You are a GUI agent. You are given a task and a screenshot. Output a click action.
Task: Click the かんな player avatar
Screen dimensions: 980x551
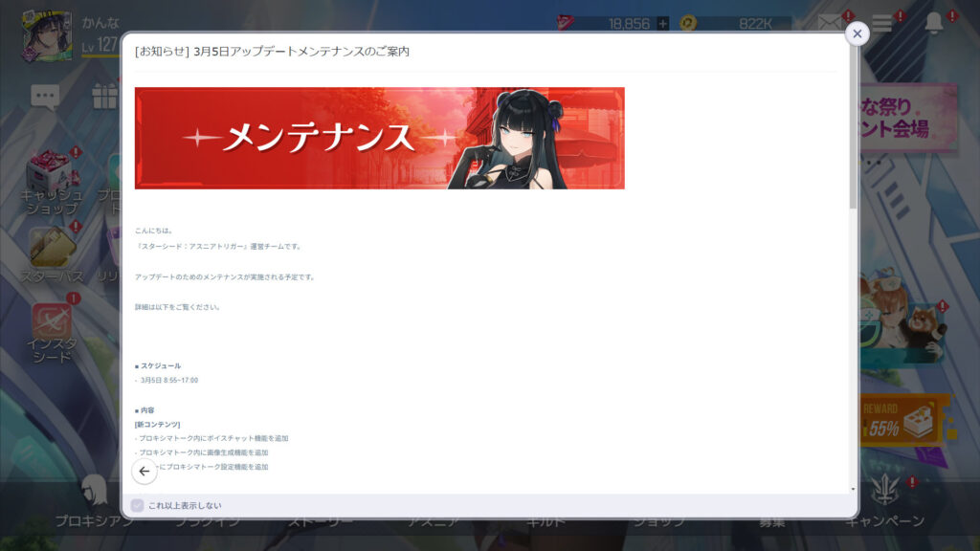click(x=46, y=35)
